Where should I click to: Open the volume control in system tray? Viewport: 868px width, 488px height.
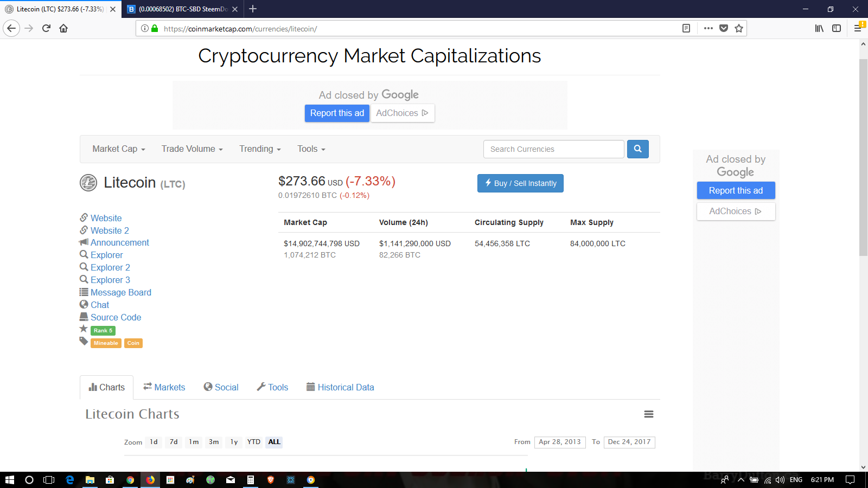coord(780,480)
